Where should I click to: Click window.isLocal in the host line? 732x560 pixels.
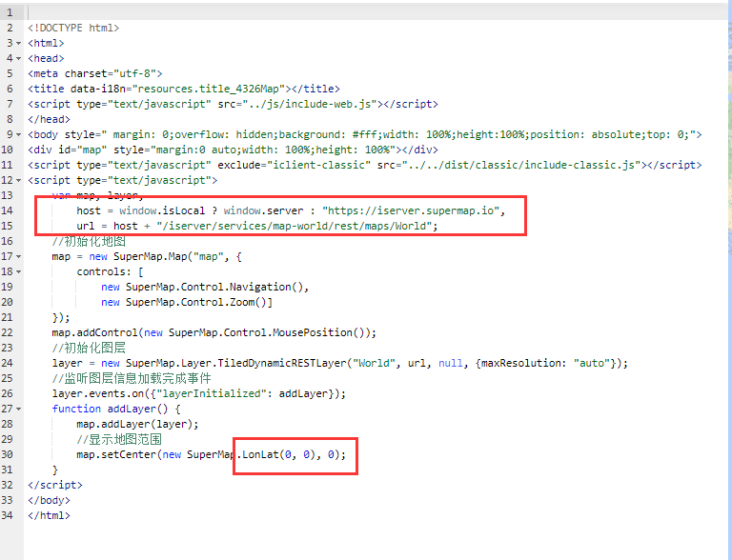pyautogui.click(x=162, y=210)
